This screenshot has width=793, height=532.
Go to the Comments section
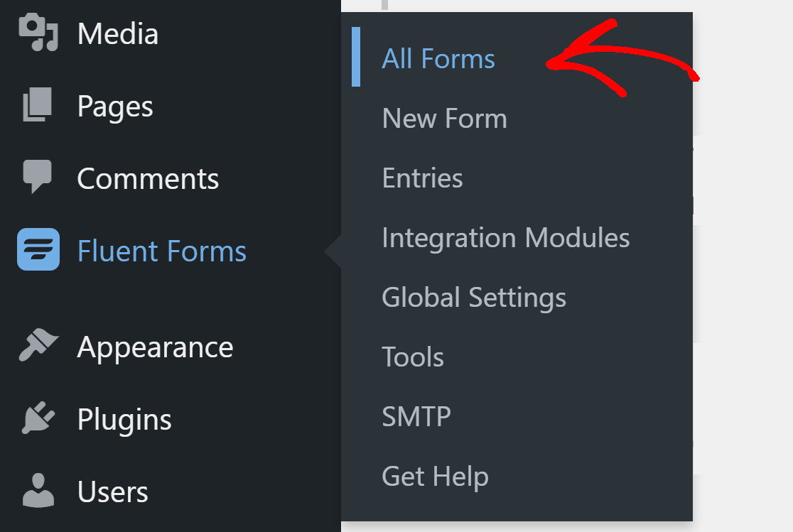click(x=148, y=178)
